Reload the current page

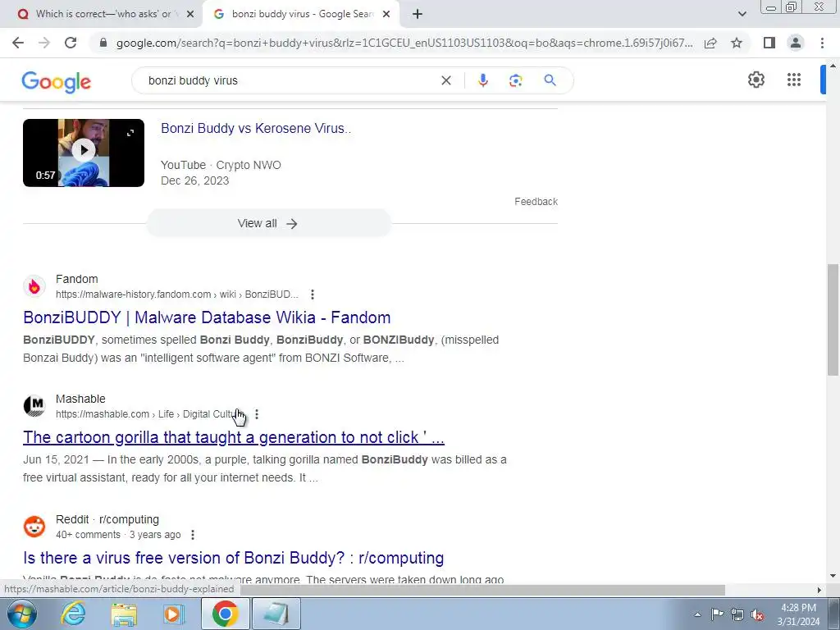(71, 43)
